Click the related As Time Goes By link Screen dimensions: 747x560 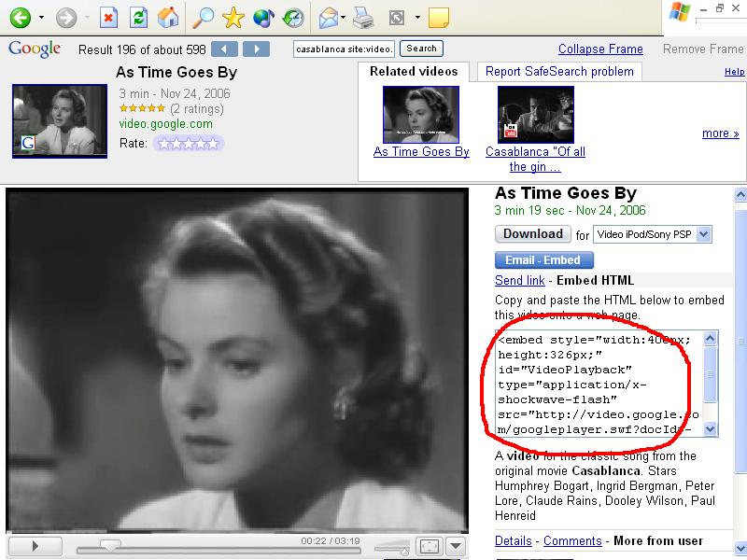point(421,151)
